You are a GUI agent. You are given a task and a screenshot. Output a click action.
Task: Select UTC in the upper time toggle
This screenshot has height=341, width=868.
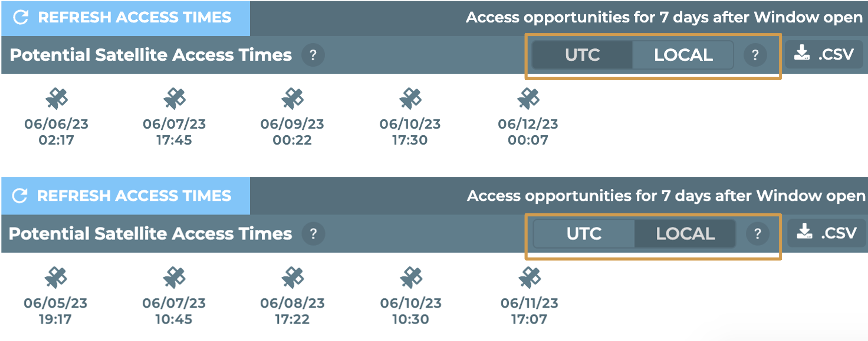[582, 55]
